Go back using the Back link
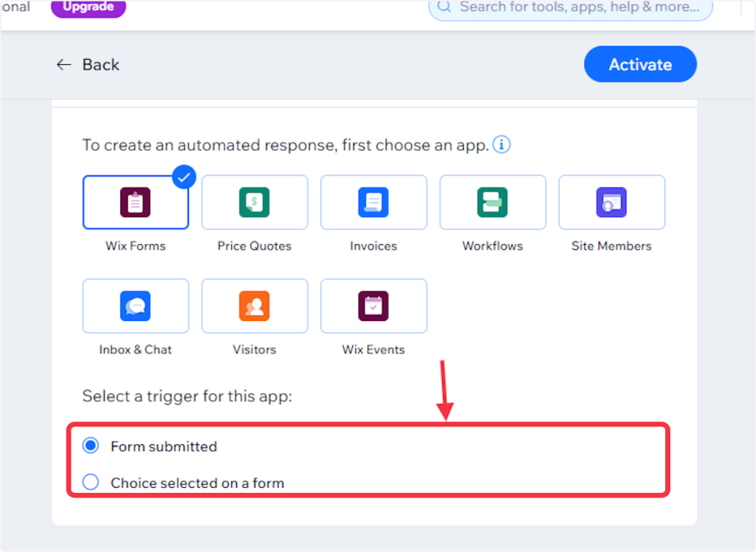Image resolution: width=756 pixels, height=552 pixels. [100, 65]
